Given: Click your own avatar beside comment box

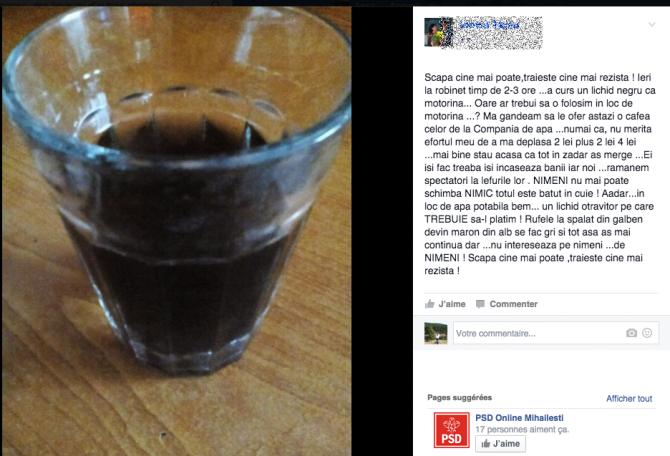Looking at the screenshot, I should coord(436,333).
